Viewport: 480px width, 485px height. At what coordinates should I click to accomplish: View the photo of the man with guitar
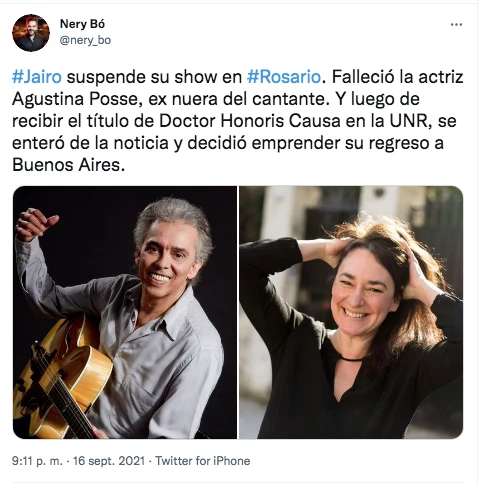tap(125, 312)
